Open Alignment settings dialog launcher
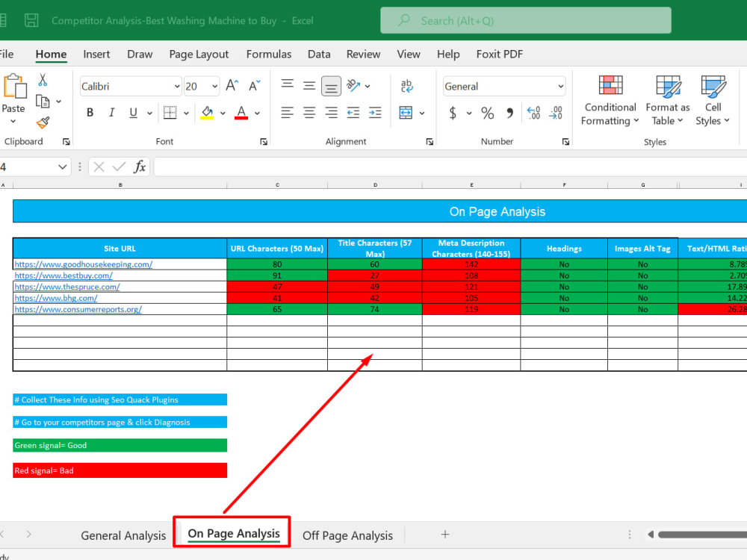 pyautogui.click(x=430, y=141)
